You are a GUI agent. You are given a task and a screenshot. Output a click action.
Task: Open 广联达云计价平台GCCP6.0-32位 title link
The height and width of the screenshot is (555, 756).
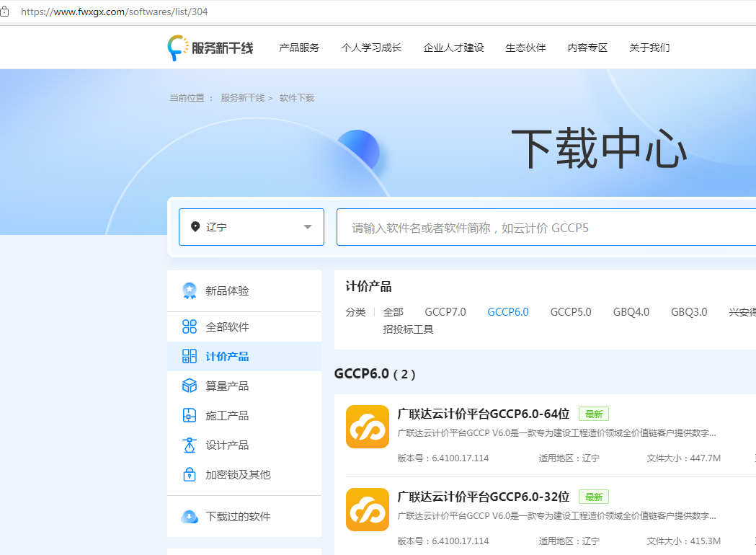(x=484, y=497)
